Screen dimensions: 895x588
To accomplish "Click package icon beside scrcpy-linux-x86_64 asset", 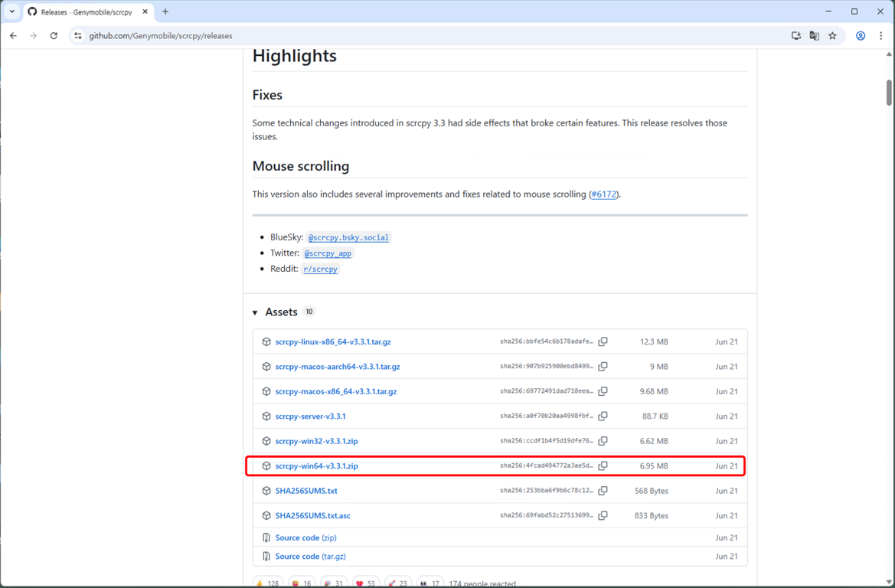I will point(266,341).
